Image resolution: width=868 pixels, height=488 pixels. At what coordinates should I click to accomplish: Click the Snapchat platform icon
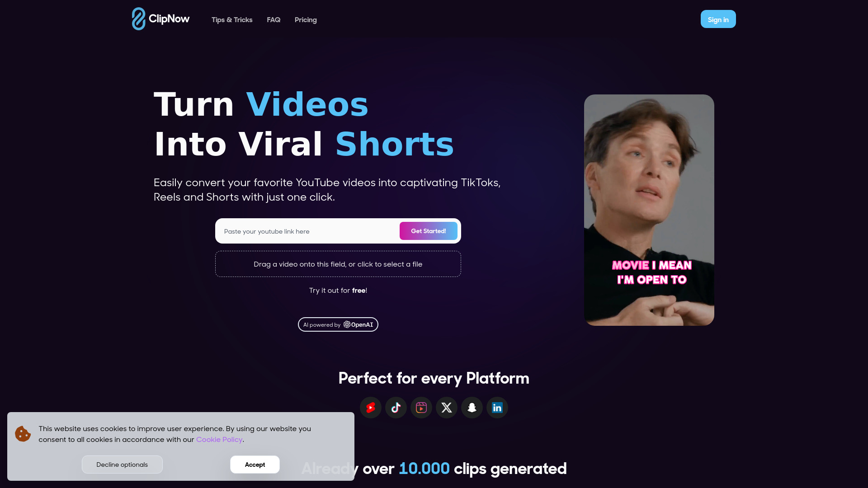(x=472, y=407)
